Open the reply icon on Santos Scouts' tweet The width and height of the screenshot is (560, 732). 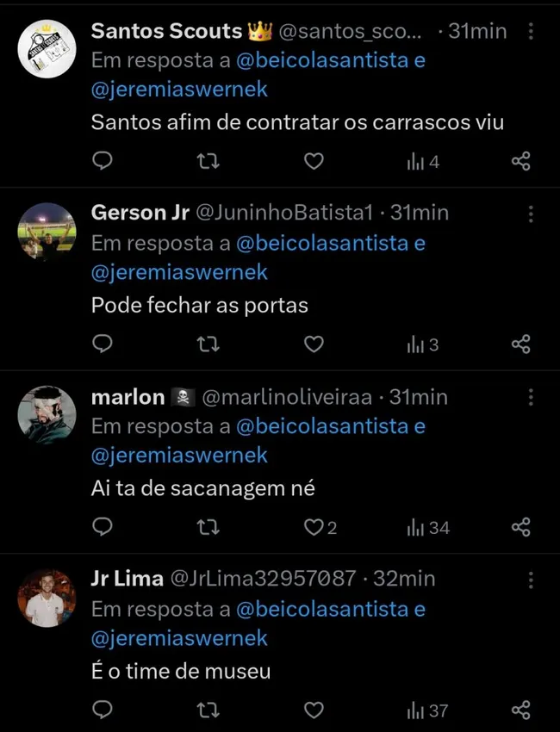click(103, 161)
